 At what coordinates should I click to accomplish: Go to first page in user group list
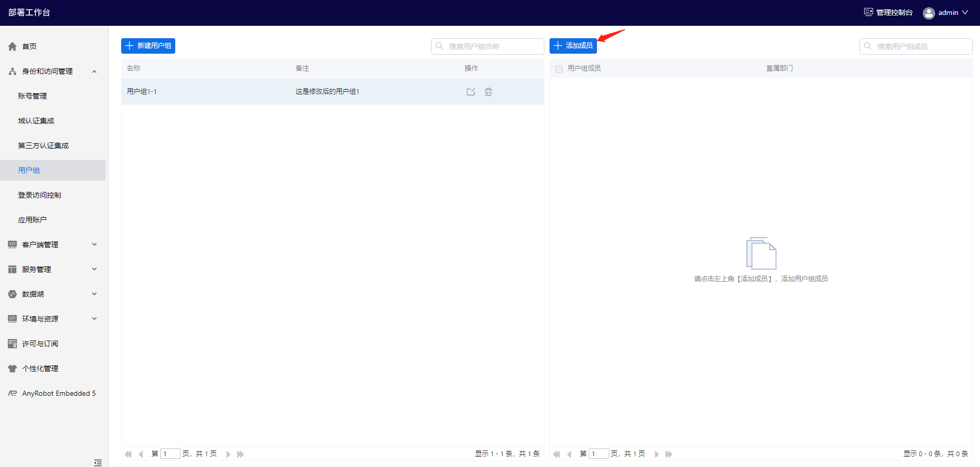128,454
